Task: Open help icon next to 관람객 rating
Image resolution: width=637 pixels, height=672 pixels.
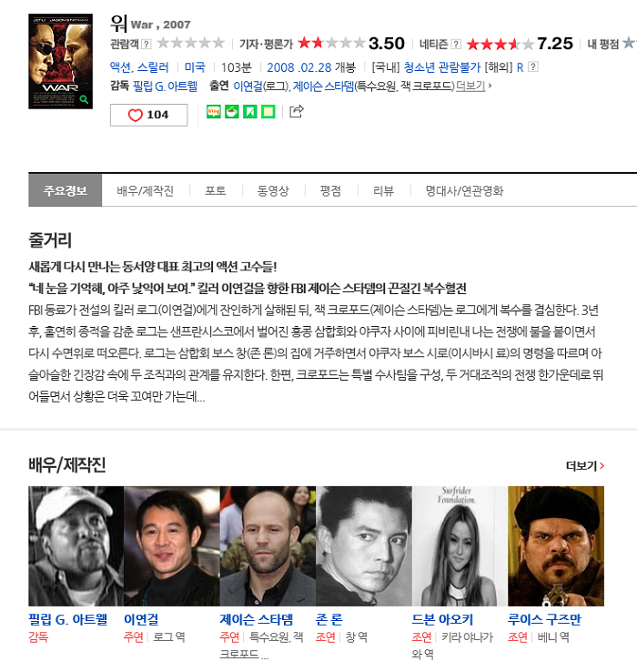Action: (147, 44)
